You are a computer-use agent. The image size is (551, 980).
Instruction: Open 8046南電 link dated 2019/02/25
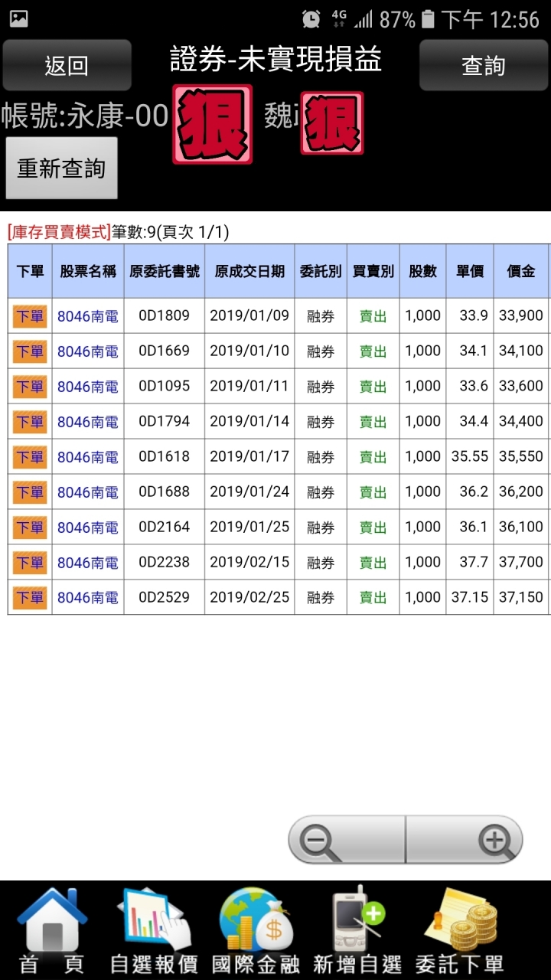[88, 598]
